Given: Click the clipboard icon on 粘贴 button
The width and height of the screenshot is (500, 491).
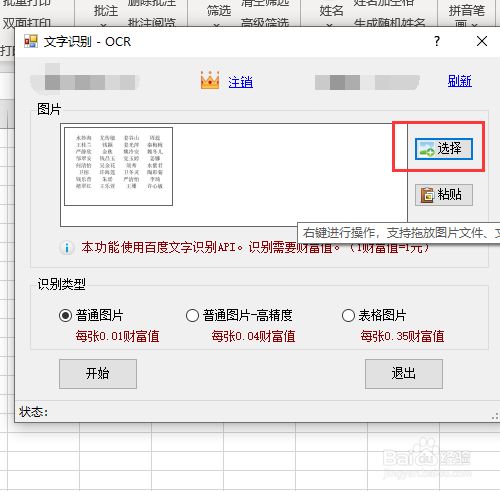Looking at the screenshot, I should [427, 195].
